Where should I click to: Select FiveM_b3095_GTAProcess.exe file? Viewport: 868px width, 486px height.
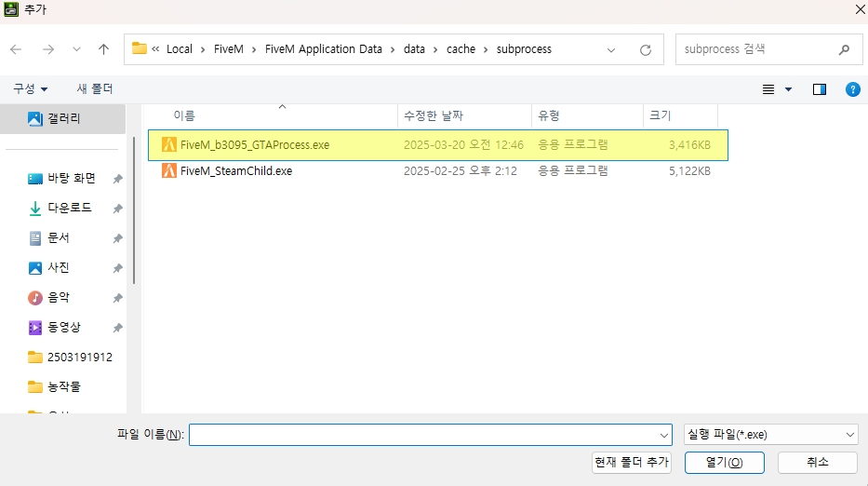click(x=254, y=145)
